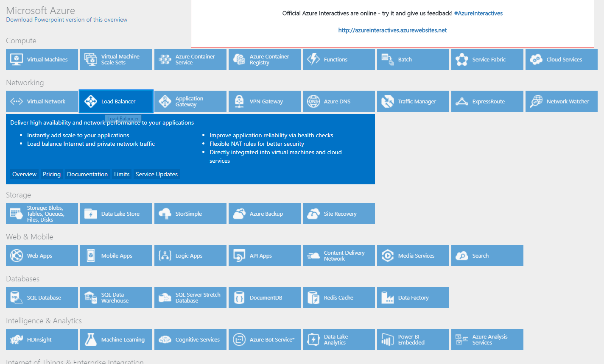The height and width of the screenshot is (364, 604).
Task: Click the Azure Container Registry icon
Action: 239,59
